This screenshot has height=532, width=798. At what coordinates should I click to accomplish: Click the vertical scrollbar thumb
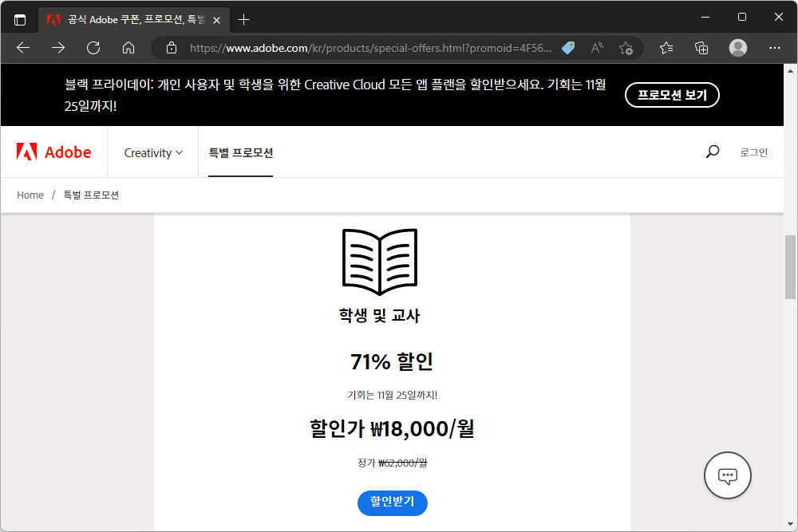click(790, 267)
